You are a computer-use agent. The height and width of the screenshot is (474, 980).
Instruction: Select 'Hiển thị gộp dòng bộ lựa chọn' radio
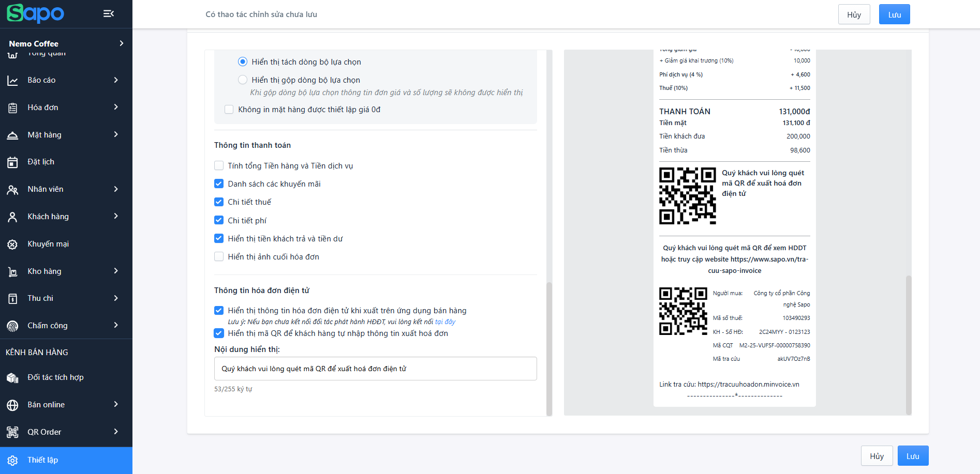[x=242, y=80]
